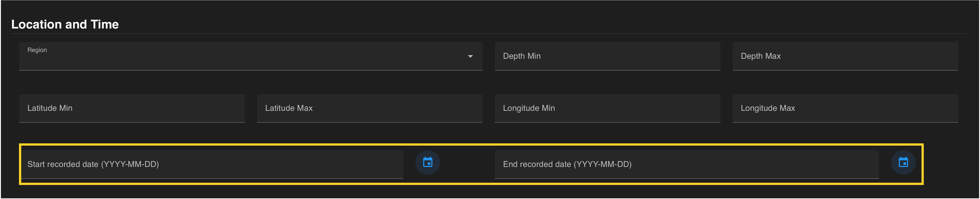Expand the Region dropdown arrow

(x=470, y=57)
